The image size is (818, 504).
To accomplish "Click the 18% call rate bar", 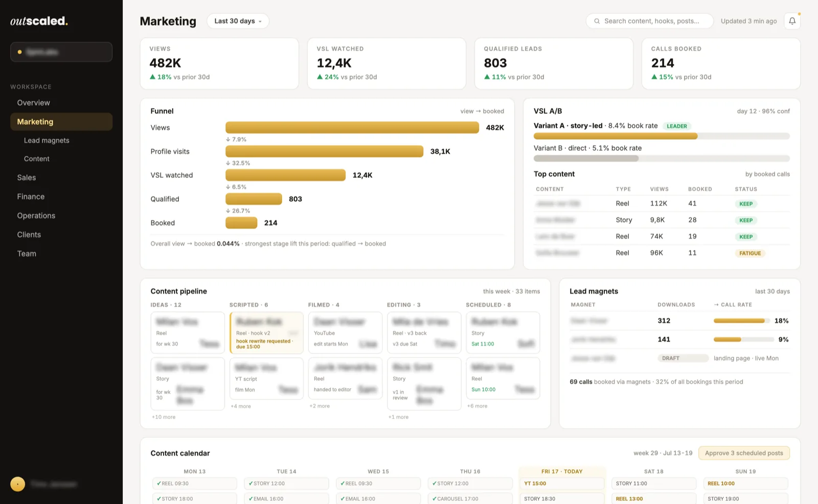I will (742, 321).
